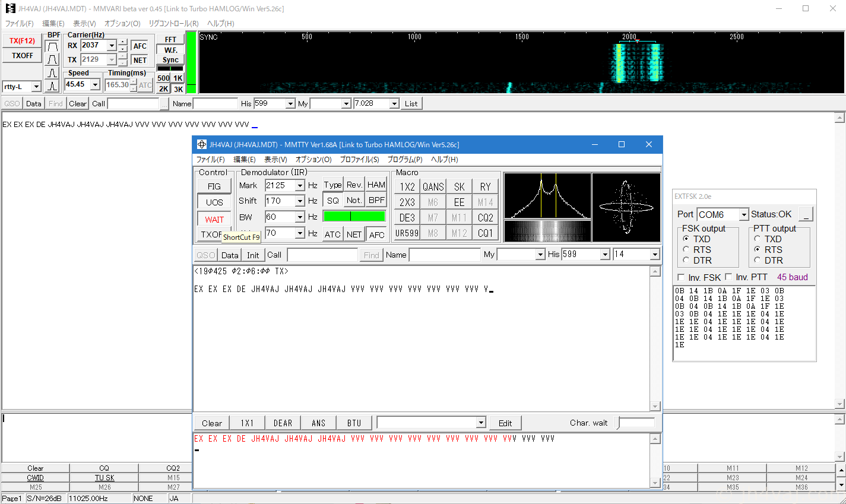This screenshot has width=846, height=504.
Task: Click the green signal level meter in MMVARI
Action: [x=191, y=62]
